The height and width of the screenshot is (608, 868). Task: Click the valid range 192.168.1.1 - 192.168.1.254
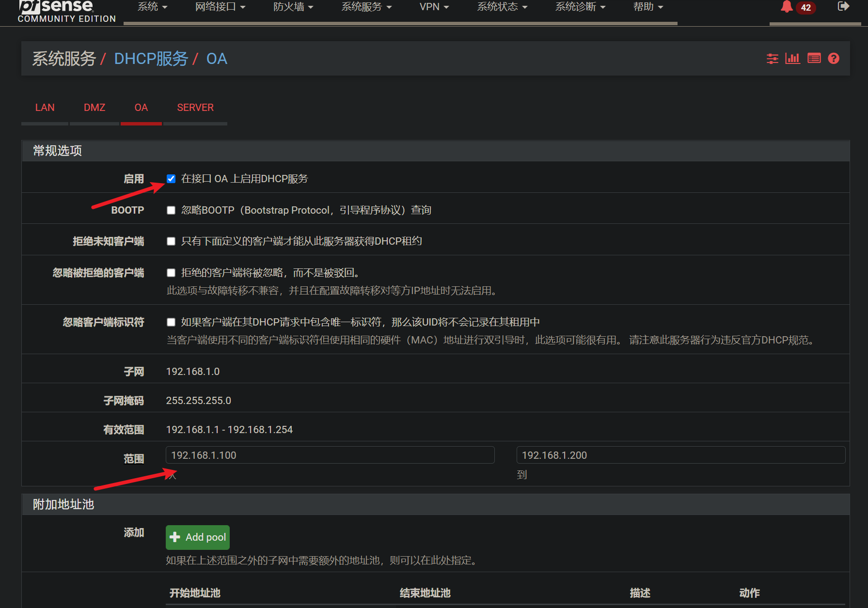coord(229,430)
